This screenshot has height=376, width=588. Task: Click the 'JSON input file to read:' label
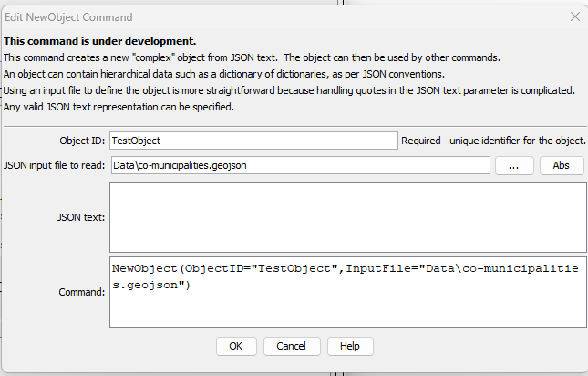(x=55, y=165)
